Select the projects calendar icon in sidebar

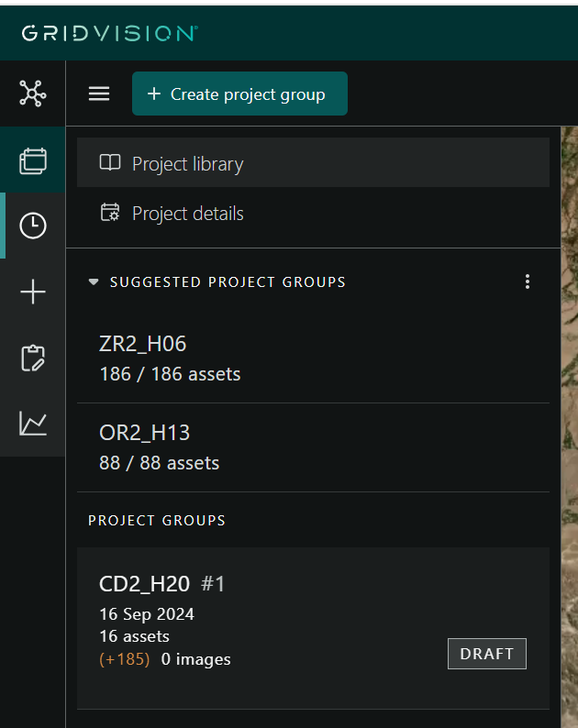tap(32, 160)
